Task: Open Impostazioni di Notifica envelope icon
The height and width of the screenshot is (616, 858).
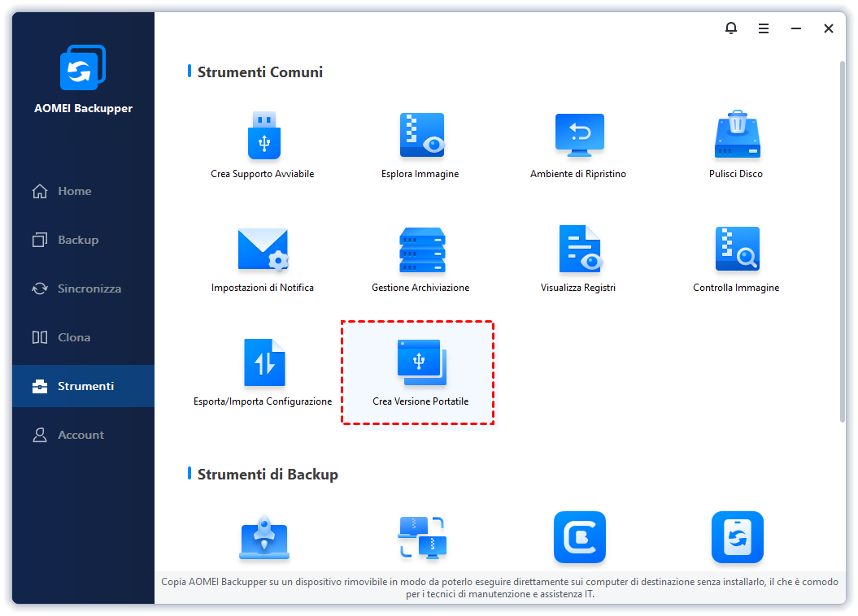Action: (263, 249)
